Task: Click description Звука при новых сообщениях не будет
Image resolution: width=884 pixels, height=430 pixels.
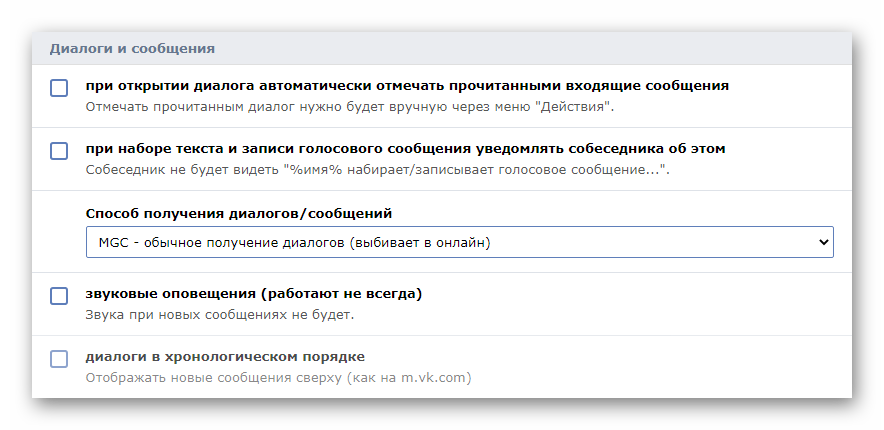Action: 220,315
